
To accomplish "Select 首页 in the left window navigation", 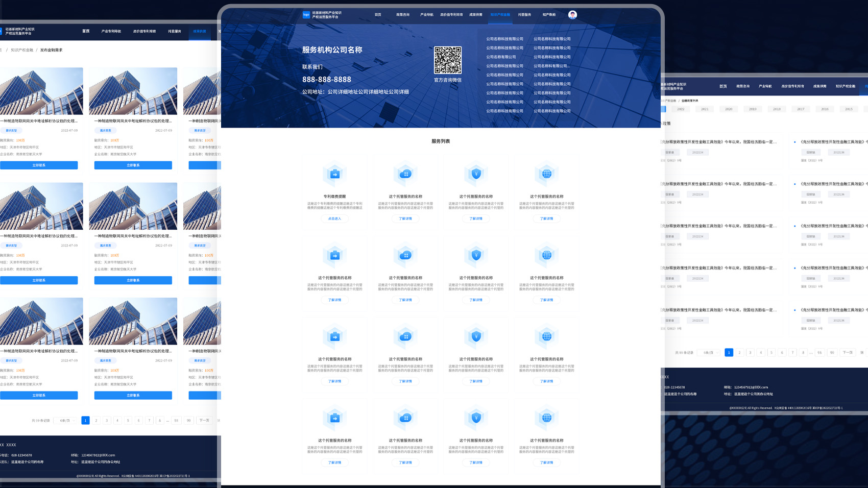I will click(x=86, y=31).
